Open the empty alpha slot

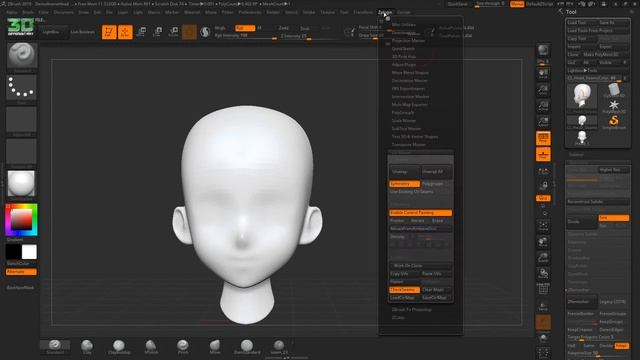(x=22, y=120)
